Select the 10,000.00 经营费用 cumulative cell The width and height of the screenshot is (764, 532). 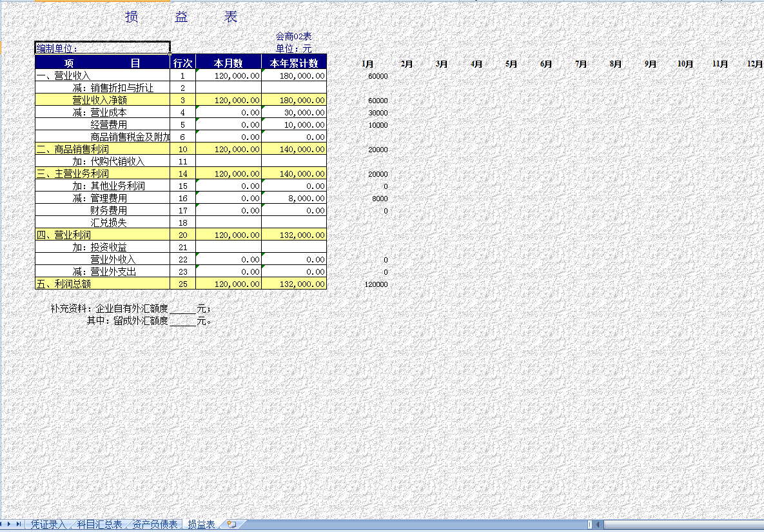294,124
